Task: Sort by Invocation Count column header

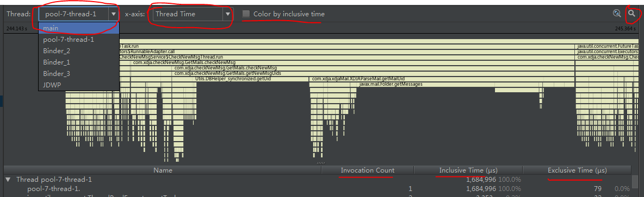Action: (368, 170)
